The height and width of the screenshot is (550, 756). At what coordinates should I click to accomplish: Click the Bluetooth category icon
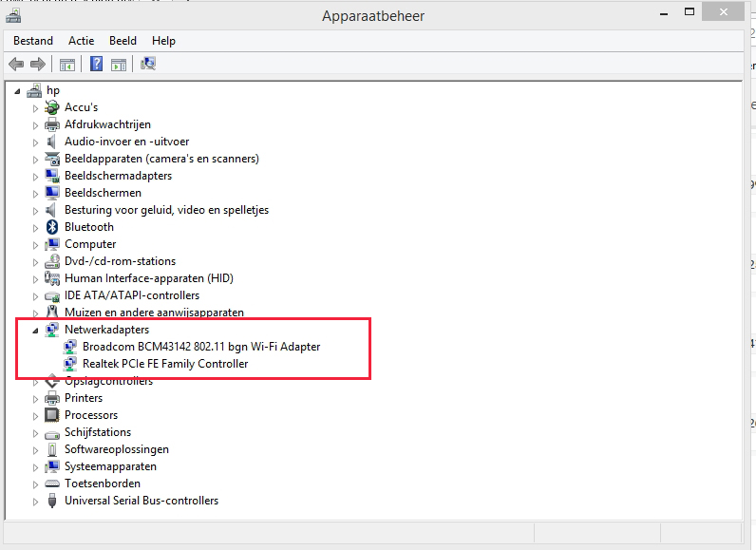click(x=52, y=227)
